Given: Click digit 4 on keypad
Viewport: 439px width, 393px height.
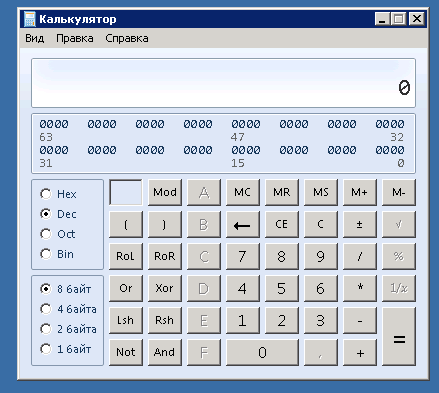Looking at the screenshot, I should click(x=243, y=288).
